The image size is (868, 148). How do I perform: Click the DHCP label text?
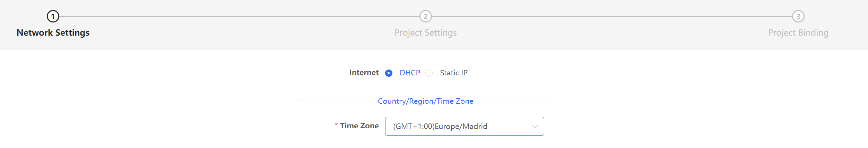click(410, 73)
